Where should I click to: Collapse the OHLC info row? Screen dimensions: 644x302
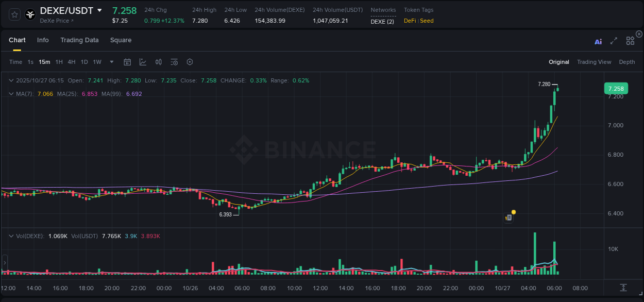pos(10,80)
